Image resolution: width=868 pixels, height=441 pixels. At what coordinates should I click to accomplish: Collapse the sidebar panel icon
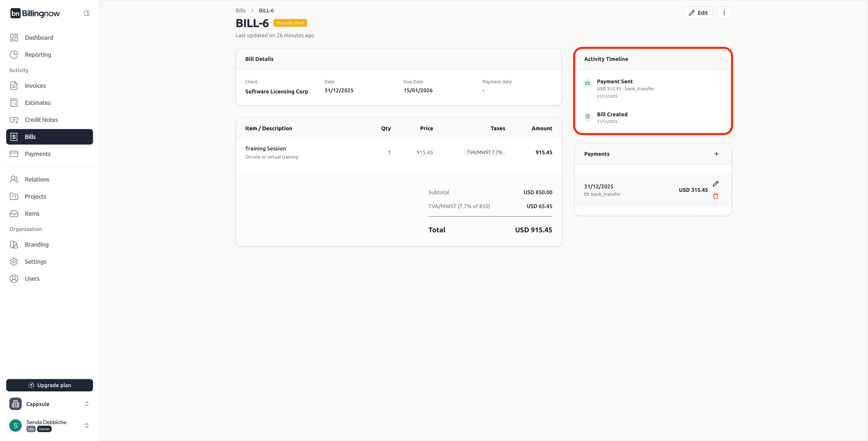(x=87, y=13)
